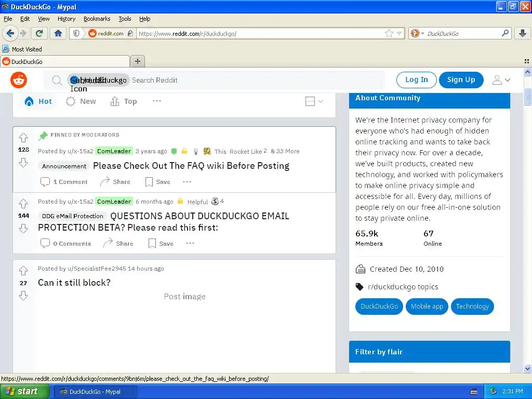Bookmark the page with the star icon

coord(389,33)
